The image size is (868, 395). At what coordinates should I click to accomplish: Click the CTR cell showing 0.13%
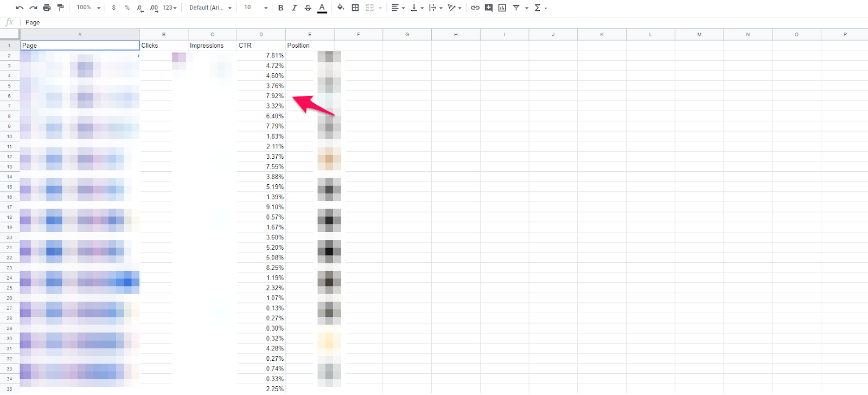pos(261,308)
